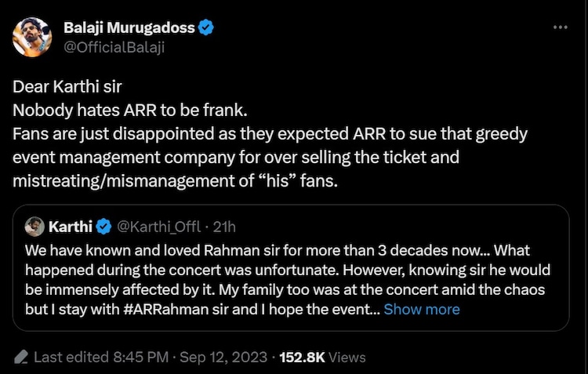Click Balaji Murugadoss's profile avatar
The width and height of the screenshot is (588, 374).
tap(32, 37)
